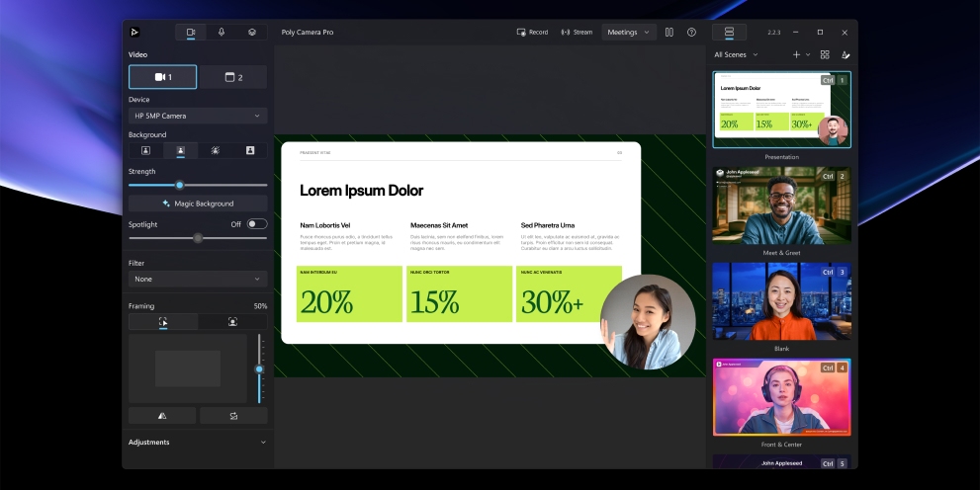The width and height of the screenshot is (980, 490).
Task: Click the Strength slider handle
Action: (179, 185)
